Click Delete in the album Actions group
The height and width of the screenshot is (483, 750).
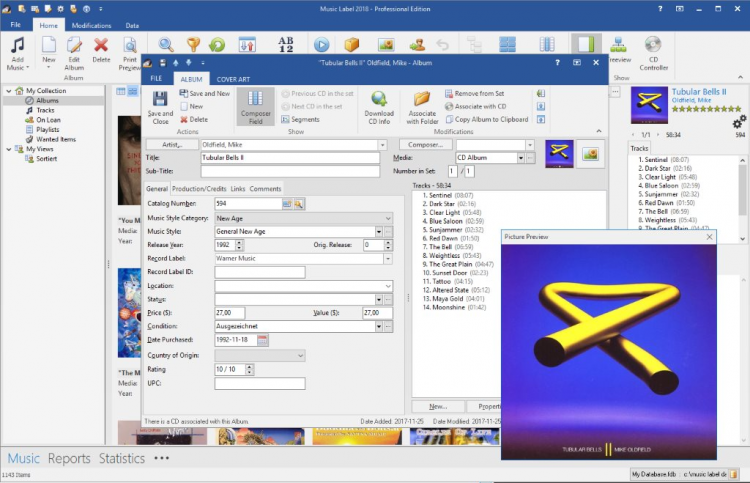coord(194,120)
